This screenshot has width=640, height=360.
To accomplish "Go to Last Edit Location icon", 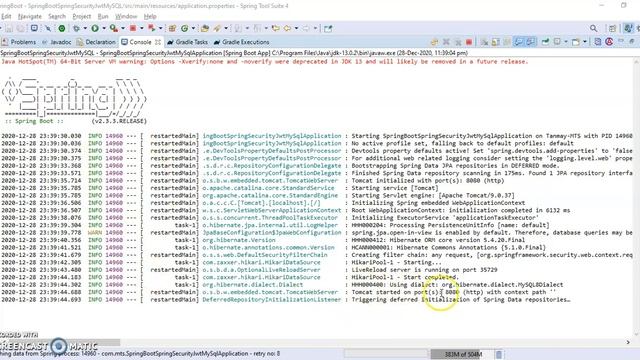I will coord(276,28).
